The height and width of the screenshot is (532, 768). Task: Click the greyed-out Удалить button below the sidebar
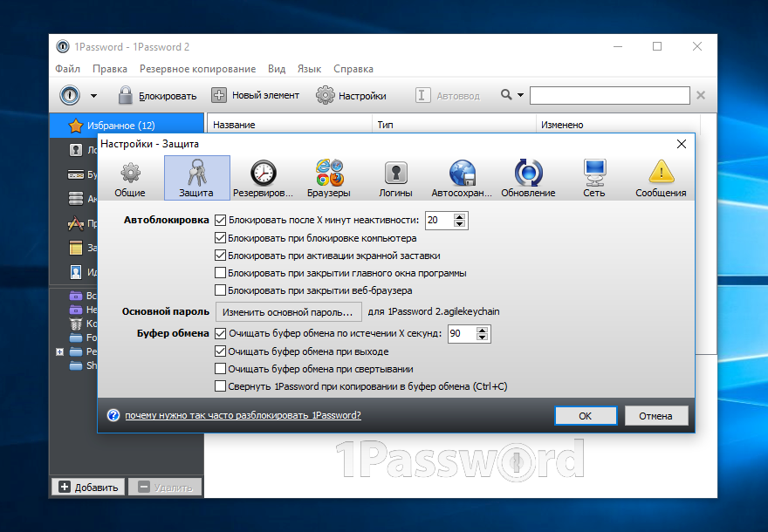click(x=165, y=487)
